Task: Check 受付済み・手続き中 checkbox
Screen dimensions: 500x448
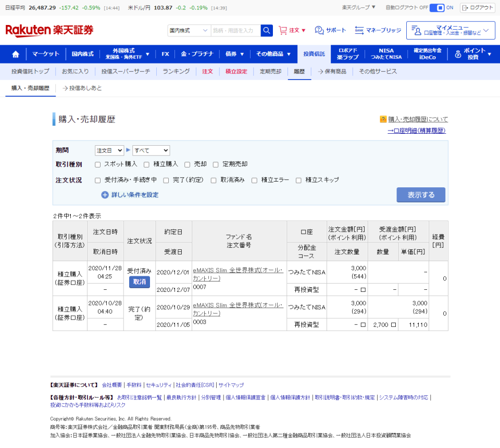Action: [97, 181]
